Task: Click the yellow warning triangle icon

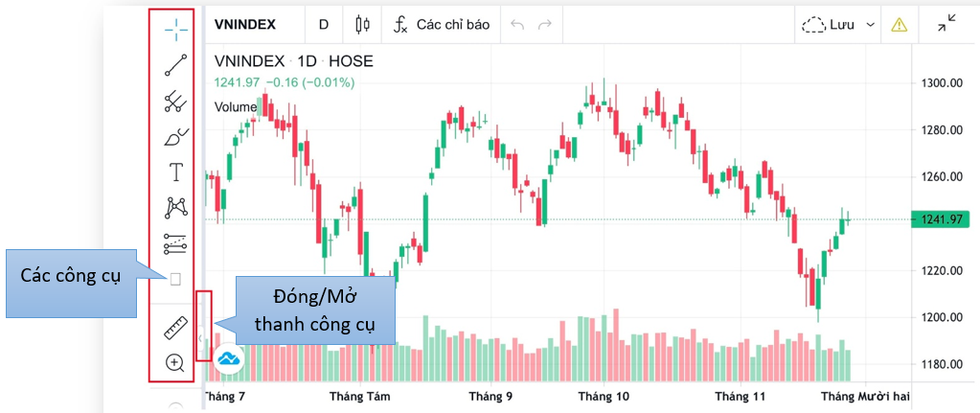Action: [899, 25]
